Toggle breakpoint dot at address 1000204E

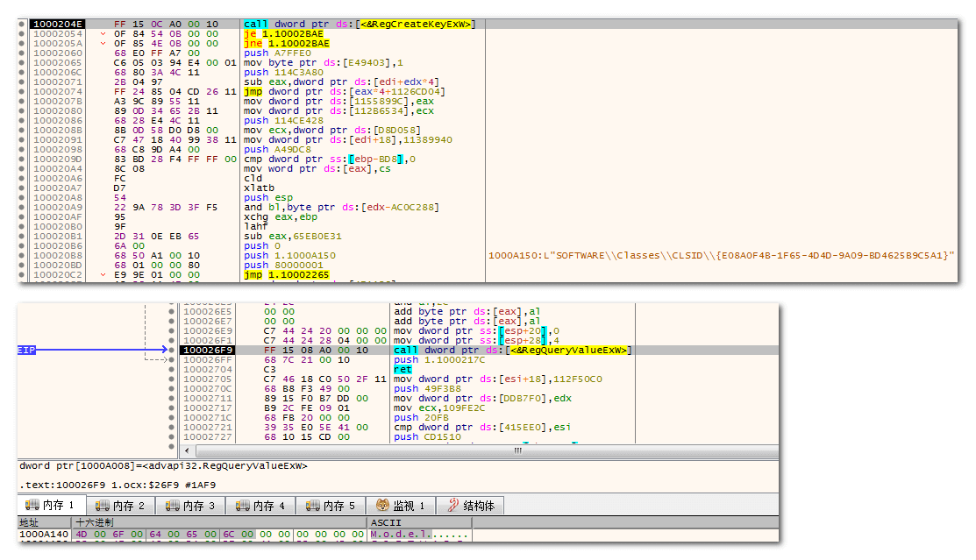22,25
